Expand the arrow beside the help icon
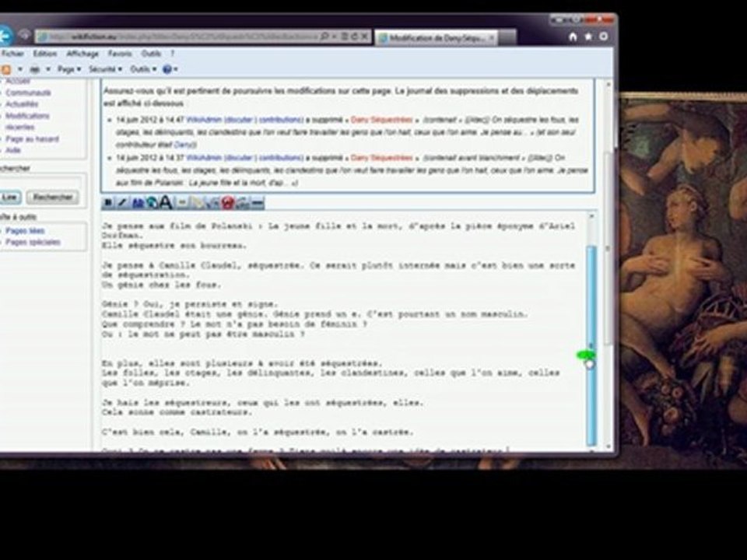This screenshot has height=560, width=747. [x=176, y=69]
